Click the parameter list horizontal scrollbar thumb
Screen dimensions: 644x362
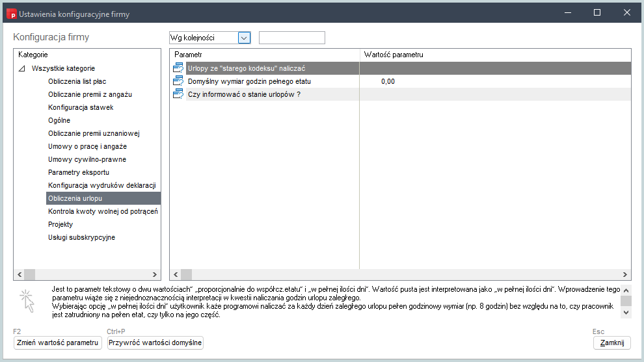[x=187, y=274]
